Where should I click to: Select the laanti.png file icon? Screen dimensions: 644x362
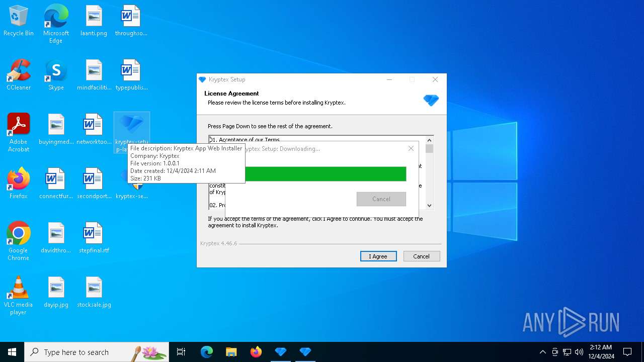pyautogui.click(x=94, y=21)
